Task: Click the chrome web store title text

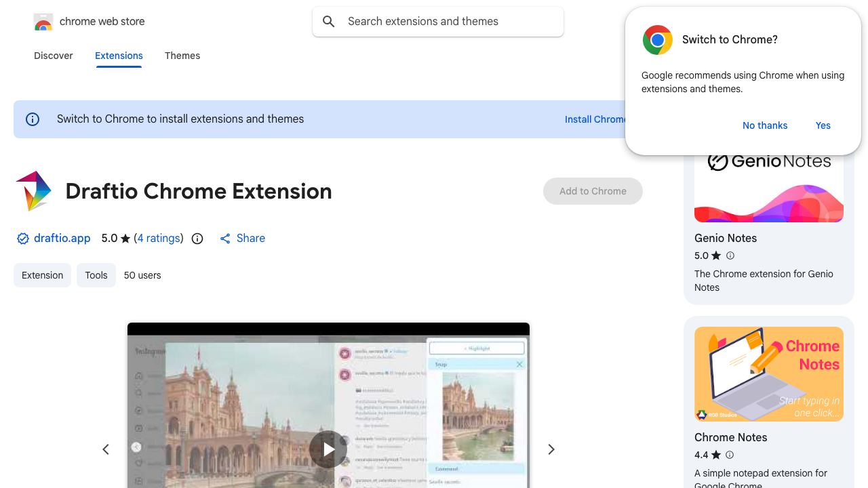Action: tap(102, 22)
